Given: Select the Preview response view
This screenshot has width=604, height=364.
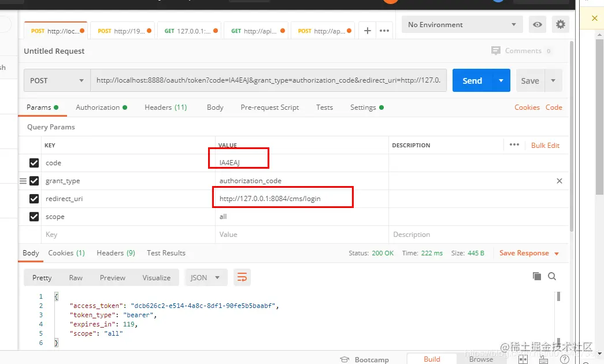Looking at the screenshot, I should [x=113, y=277].
